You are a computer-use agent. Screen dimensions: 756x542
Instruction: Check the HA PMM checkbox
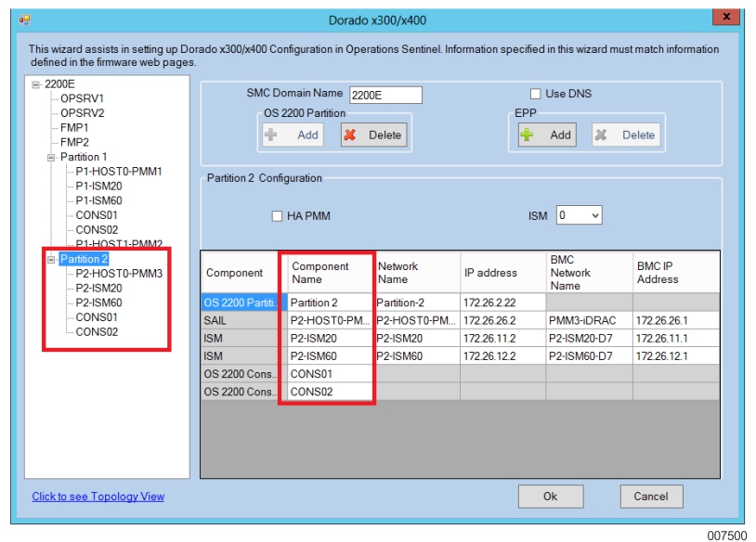point(276,216)
